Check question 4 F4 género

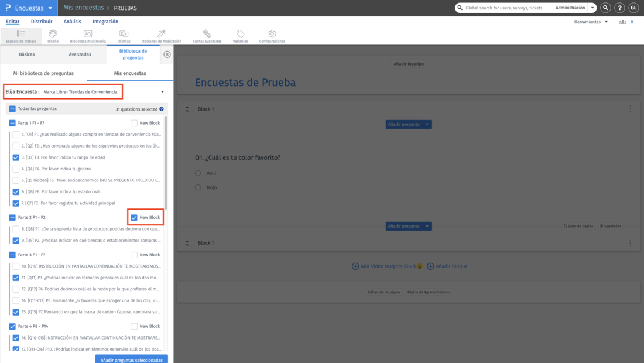pos(16,169)
